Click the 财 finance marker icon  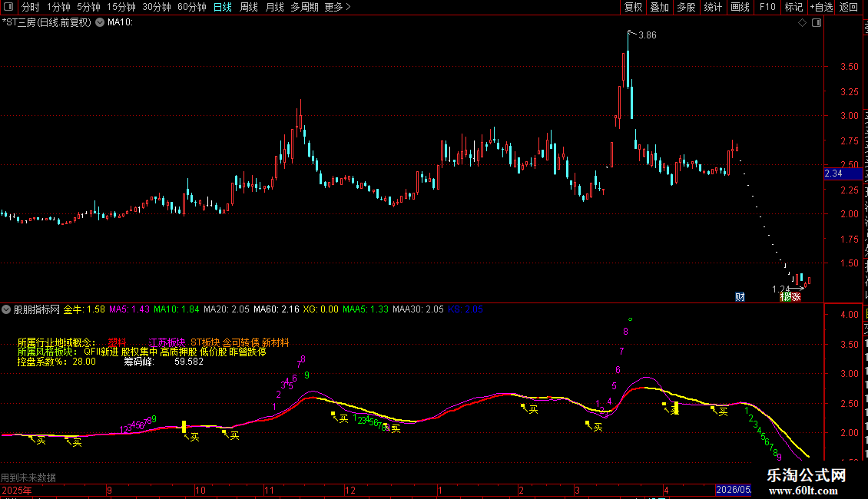coord(740,297)
